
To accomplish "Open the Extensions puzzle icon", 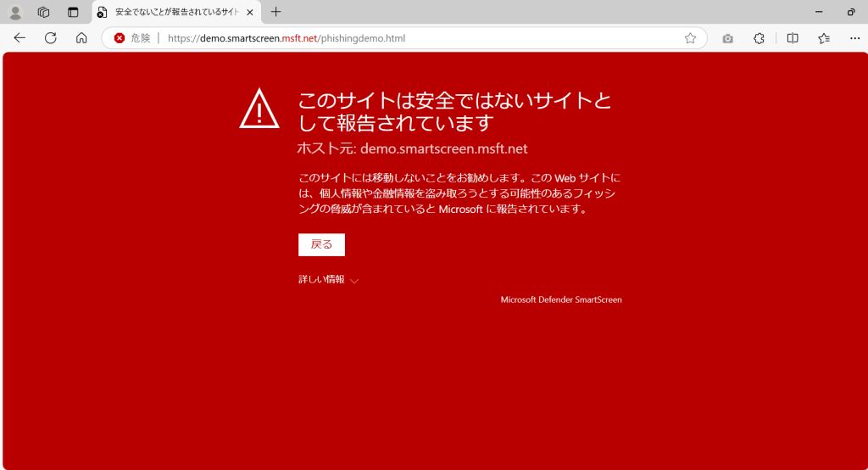I will point(759,38).
